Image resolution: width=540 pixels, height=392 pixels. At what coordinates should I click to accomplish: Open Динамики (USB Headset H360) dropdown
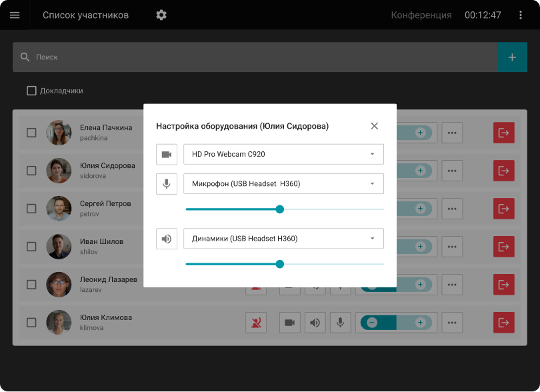[x=283, y=238]
